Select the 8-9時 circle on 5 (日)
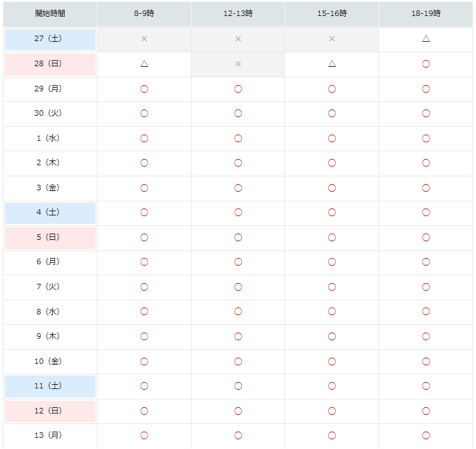 tap(144, 238)
